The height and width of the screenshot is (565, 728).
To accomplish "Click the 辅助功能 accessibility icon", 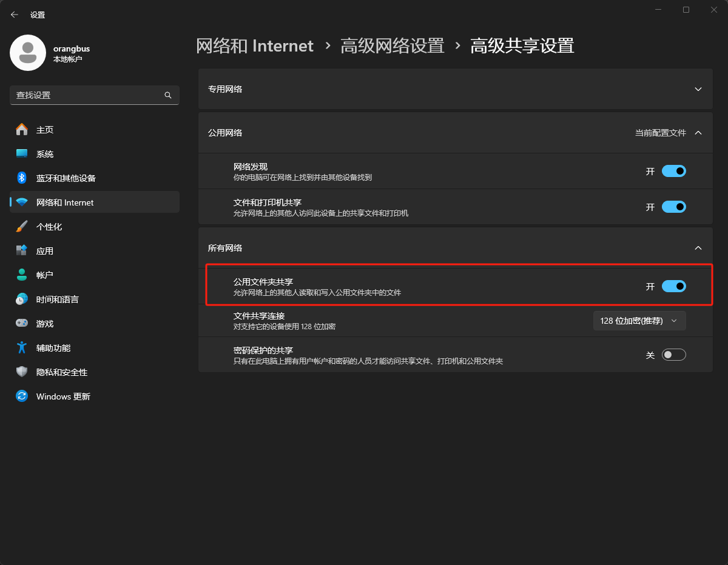I will tap(22, 348).
